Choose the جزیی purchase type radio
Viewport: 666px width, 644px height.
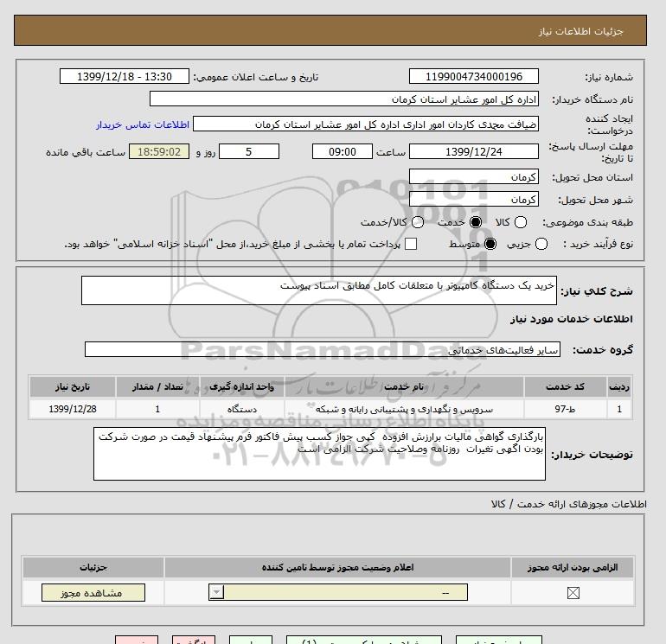point(541,244)
